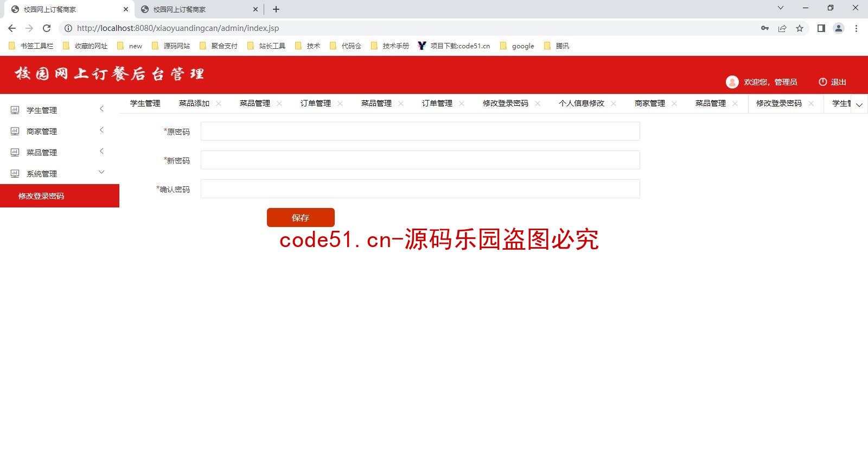Open the 腾讯 bookmark folder
The image size is (868, 467).
pos(557,46)
